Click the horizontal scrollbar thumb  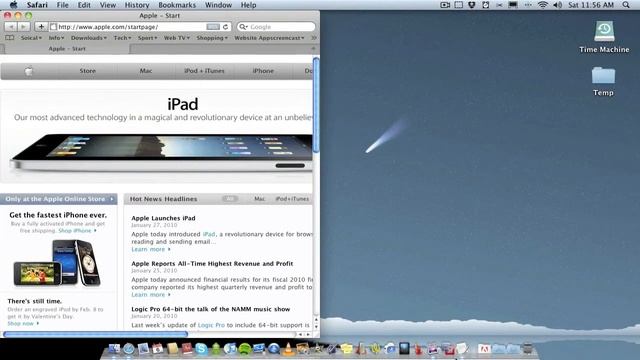pos(96,334)
